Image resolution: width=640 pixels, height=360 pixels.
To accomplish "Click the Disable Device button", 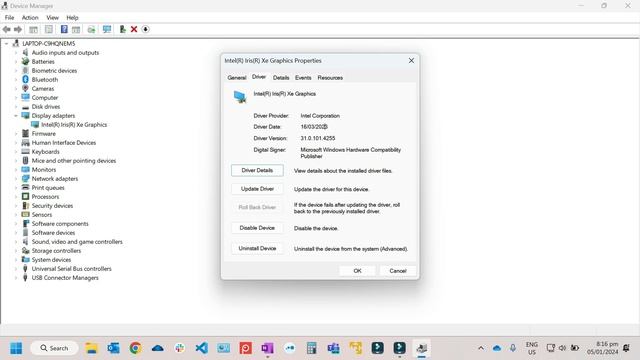I will pyautogui.click(x=257, y=228).
